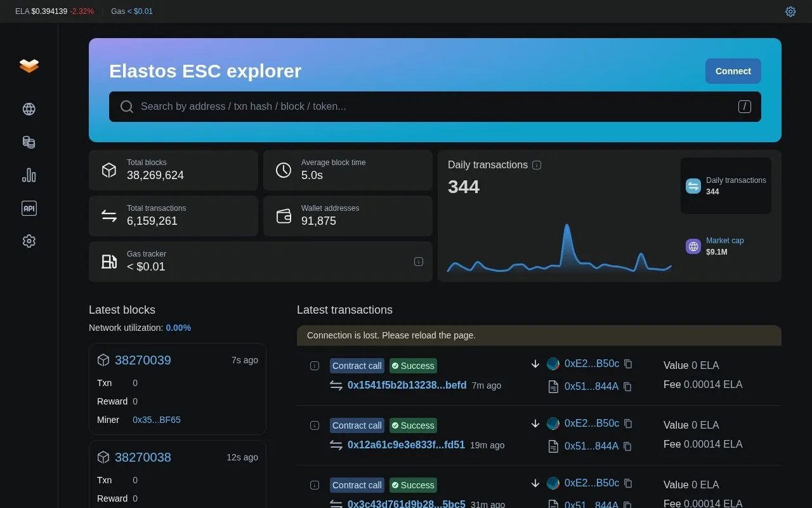Open the Blockchain globe menu in sidebar
Viewport: 812px width, 508px height.
click(29, 109)
